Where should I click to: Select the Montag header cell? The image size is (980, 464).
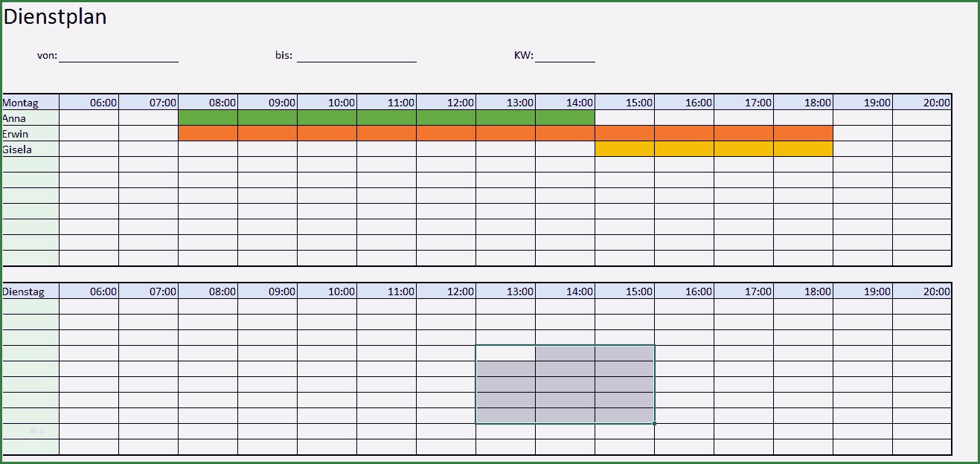point(31,103)
